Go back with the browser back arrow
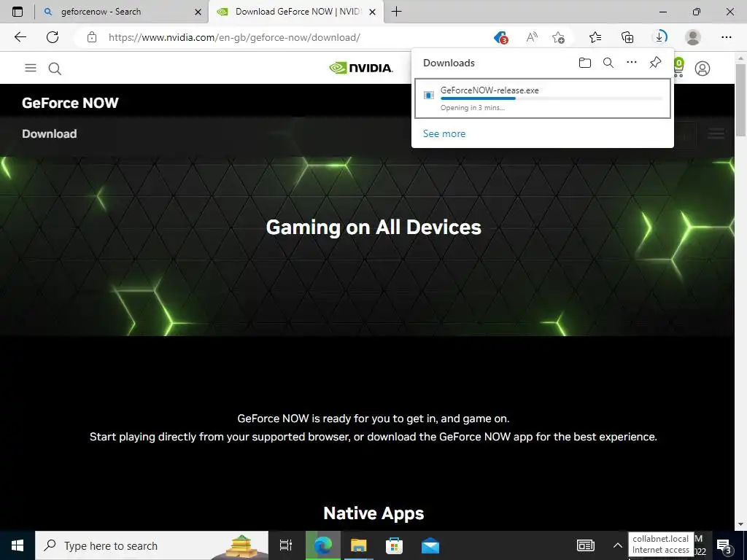This screenshot has width=747, height=560. (x=20, y=37)
